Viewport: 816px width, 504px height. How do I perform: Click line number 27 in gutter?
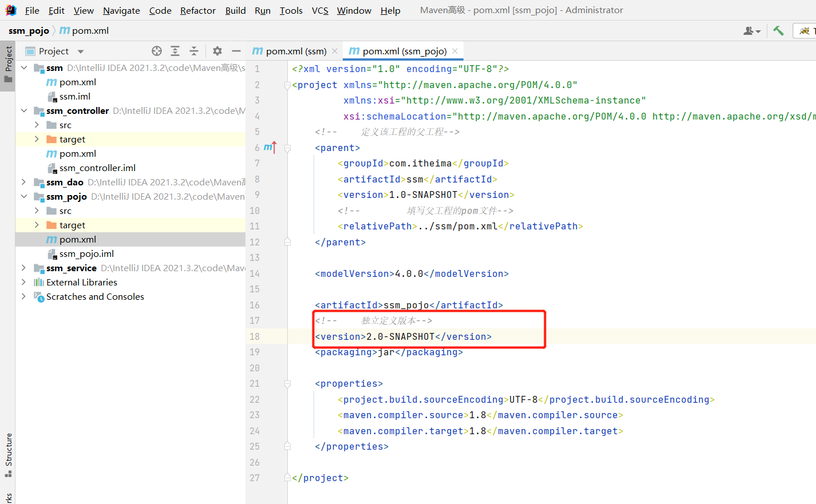[x=255, y=478]
